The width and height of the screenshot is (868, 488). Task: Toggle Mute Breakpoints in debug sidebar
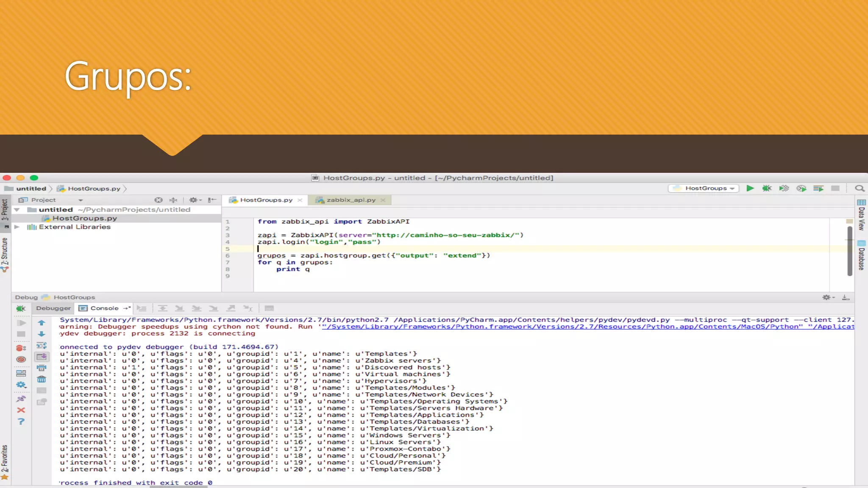(x=21, y=360)
